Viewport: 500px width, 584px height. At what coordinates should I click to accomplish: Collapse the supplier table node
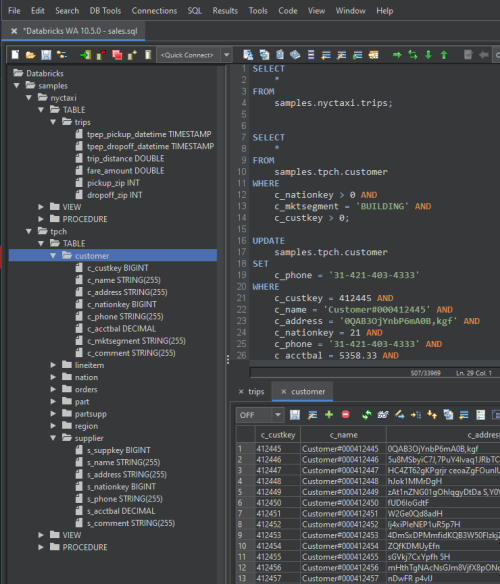coord(53,438)
